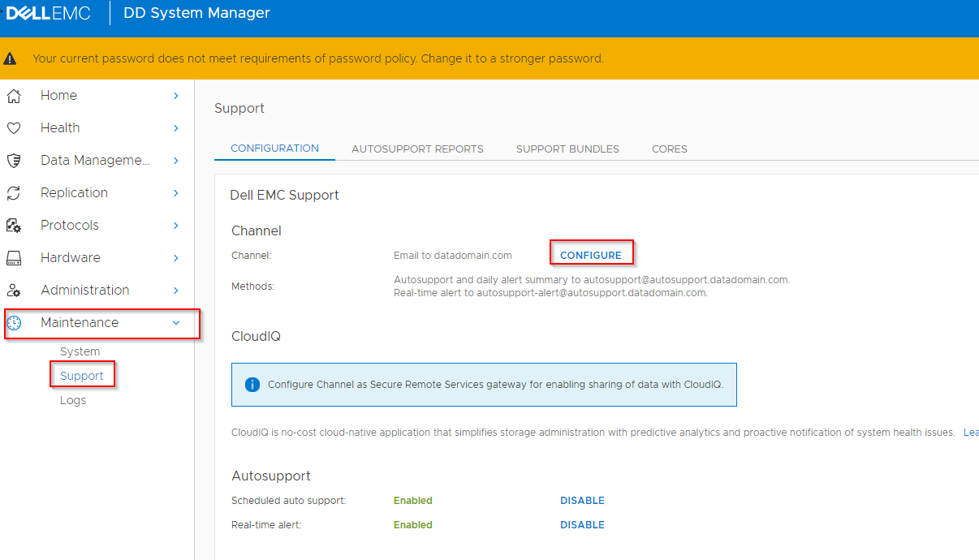Open the CORES tab

(x=669, y=149)
